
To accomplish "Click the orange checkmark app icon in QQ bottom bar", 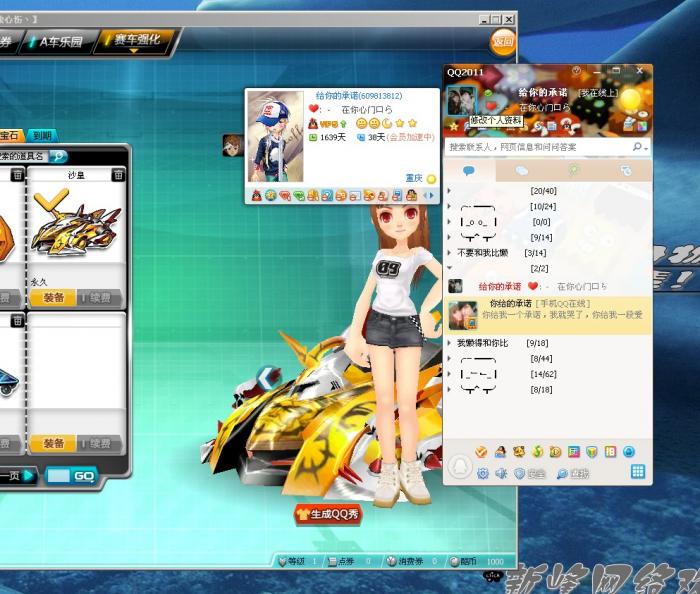I will [481, 452].
